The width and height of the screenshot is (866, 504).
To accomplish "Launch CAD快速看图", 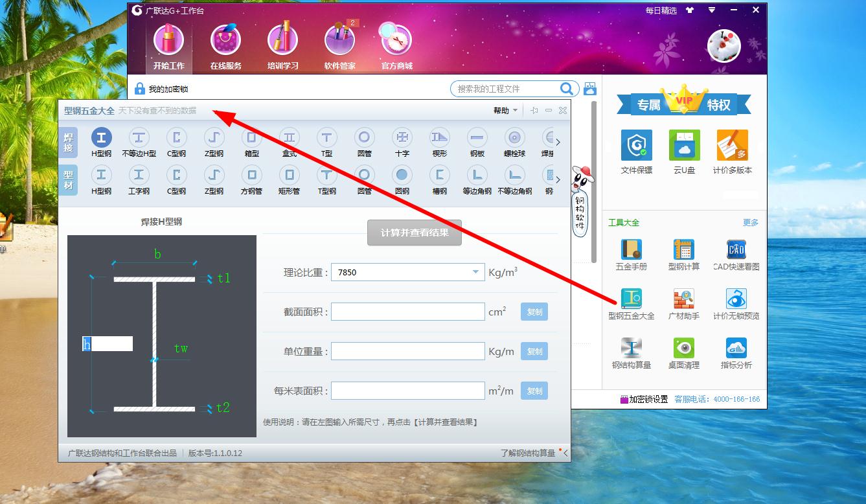I will 736,255.
